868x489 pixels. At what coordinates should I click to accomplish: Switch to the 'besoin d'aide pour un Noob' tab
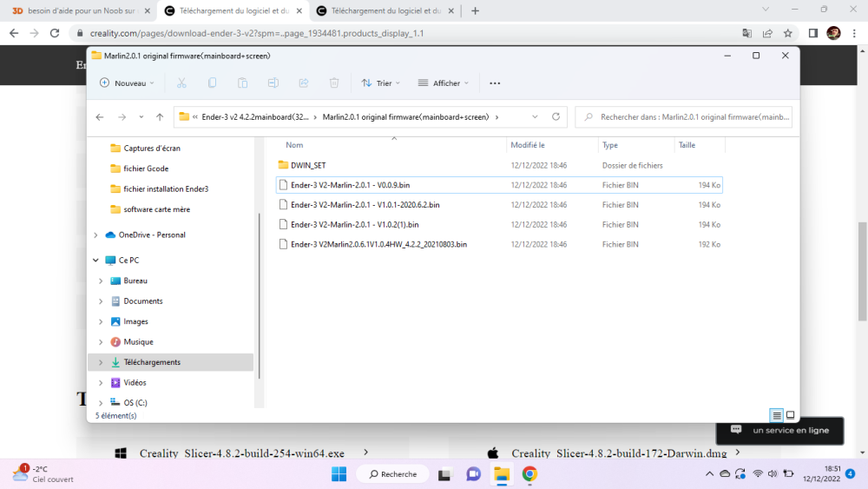[x=79, y=11]
